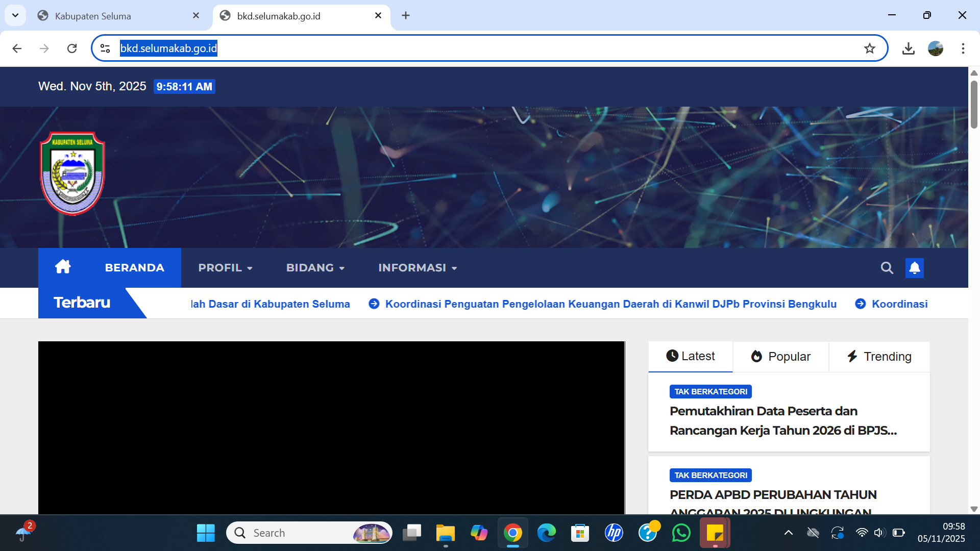Click the Kabupaten Seluma logo emblem
Viewport: 980px width, 551px height.
pos(72,173)
